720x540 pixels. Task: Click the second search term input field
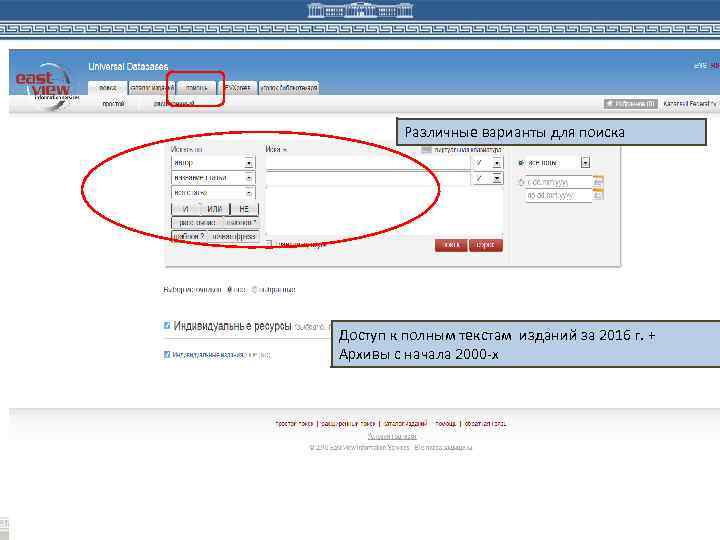click(x=368, y=178)
